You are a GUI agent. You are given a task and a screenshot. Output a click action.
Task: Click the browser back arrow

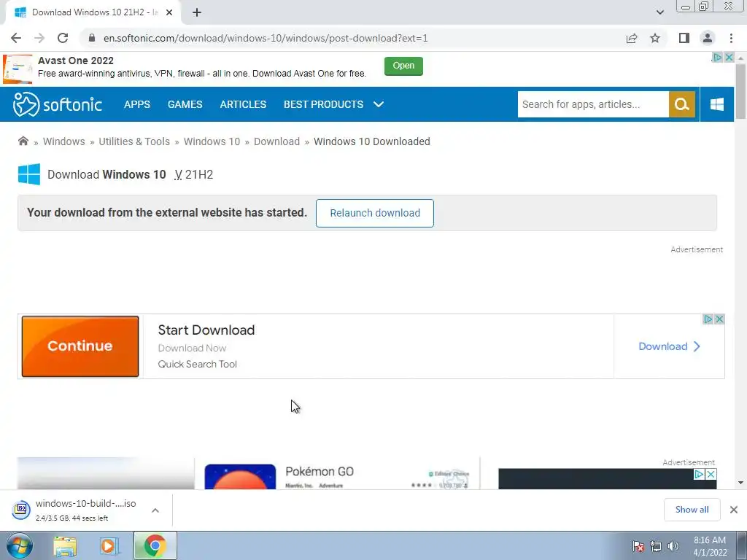pos(16,38)
